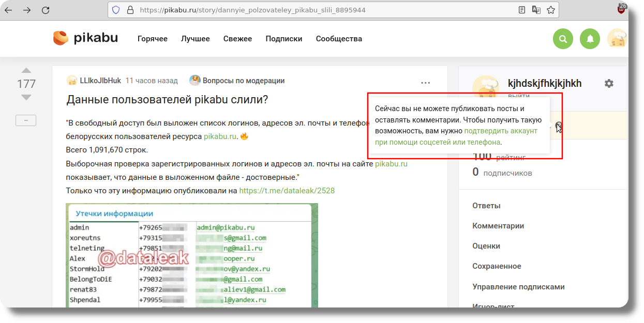Open notifications via the green bell button

coord(590,39)
